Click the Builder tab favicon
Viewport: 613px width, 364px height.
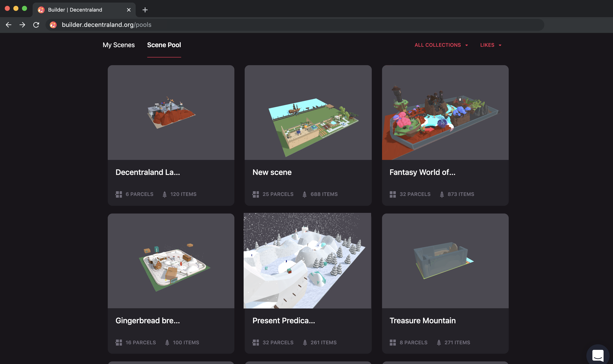click(x=41, y=10)
